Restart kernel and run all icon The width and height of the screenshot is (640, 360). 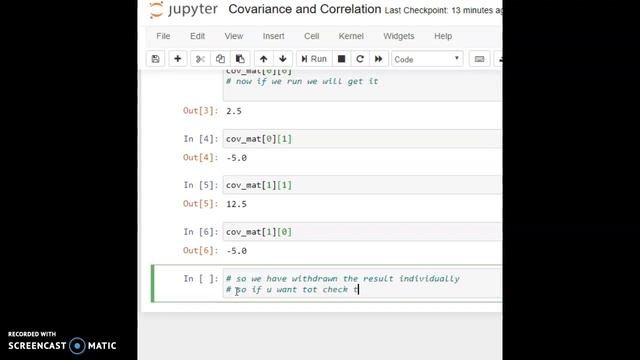click(379, 59)
